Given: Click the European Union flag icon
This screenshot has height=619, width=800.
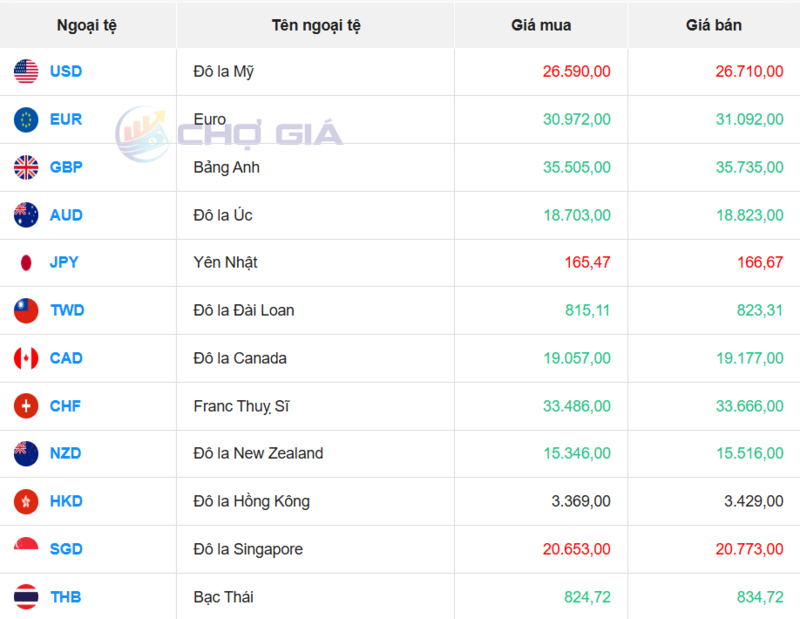Looking at the screenshot, I should [26, 120].
